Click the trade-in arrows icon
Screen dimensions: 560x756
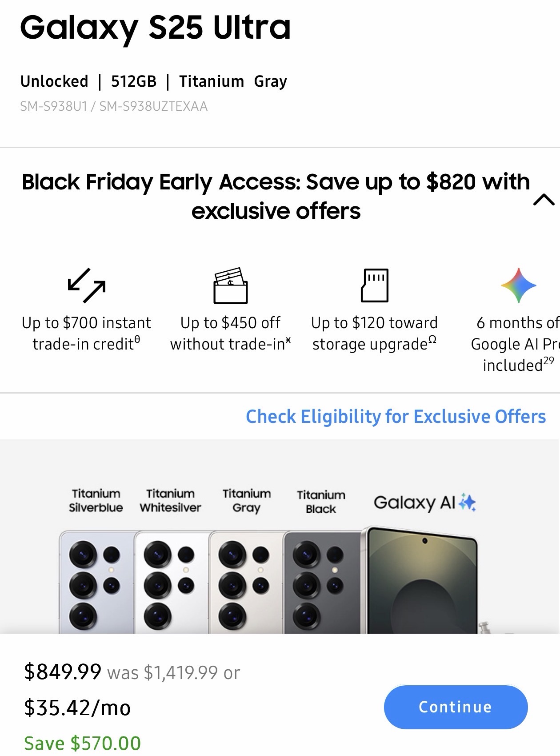(x=87, y=286)
